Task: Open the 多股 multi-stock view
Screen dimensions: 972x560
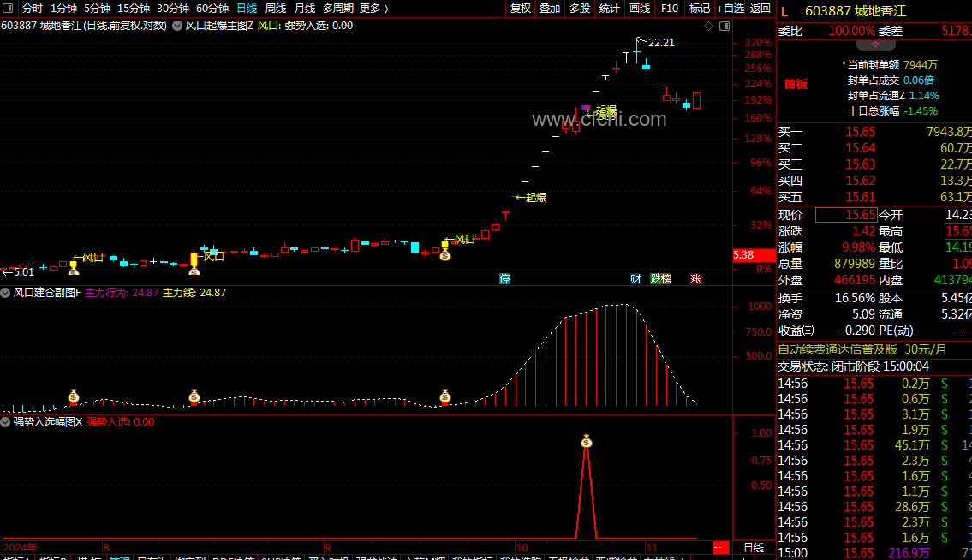Action: point(580,8)
